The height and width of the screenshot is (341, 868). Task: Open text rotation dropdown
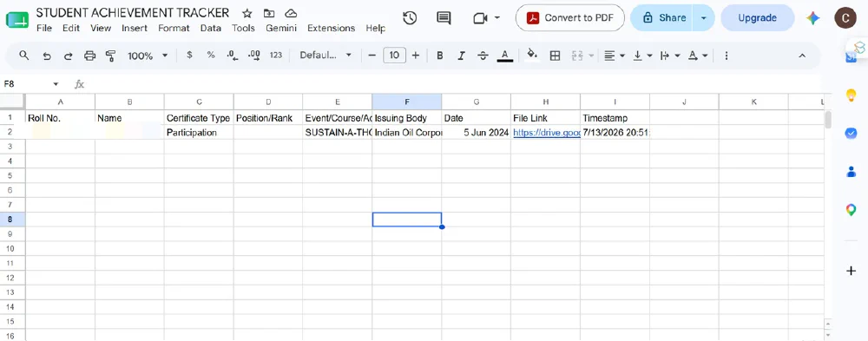tap(698, 56)
